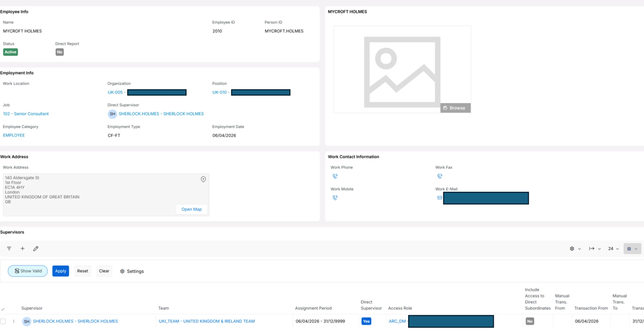Open the ARC_DM access role link

(397, 321)
